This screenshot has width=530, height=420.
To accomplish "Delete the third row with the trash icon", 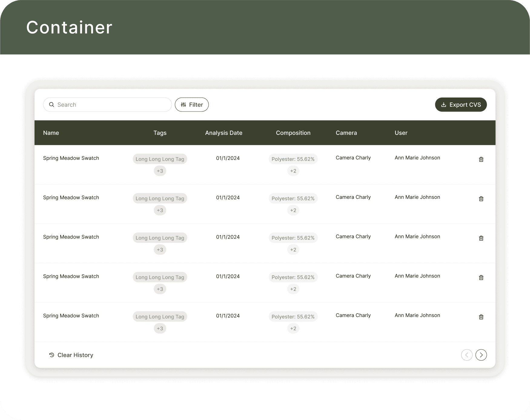I will point(481,238).
